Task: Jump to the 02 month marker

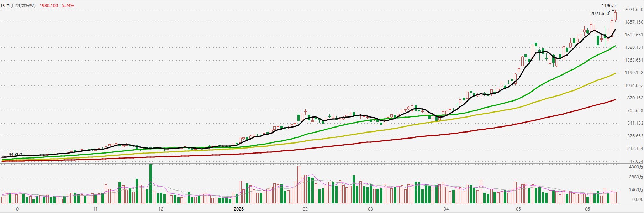Action: click(x=305, y=209)
